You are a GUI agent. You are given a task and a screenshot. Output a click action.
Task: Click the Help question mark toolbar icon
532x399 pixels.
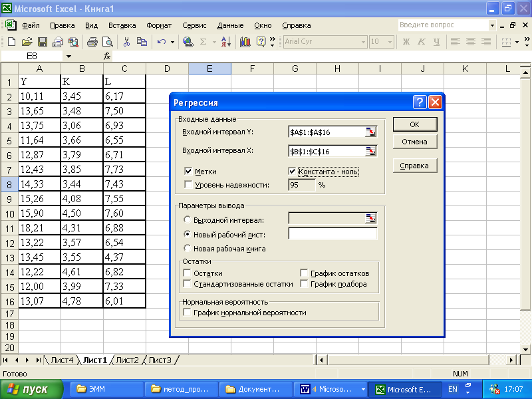tap(261, 42)
